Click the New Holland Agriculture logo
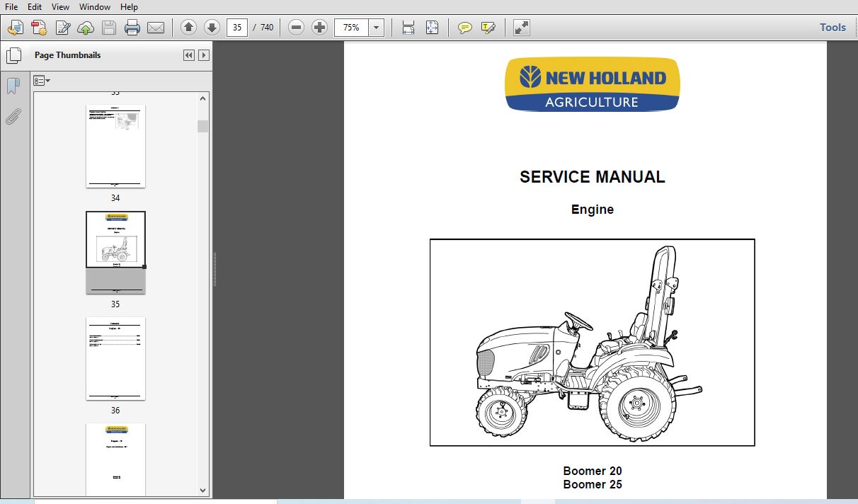The image size is (858, 504). click(x=593, y=84)
